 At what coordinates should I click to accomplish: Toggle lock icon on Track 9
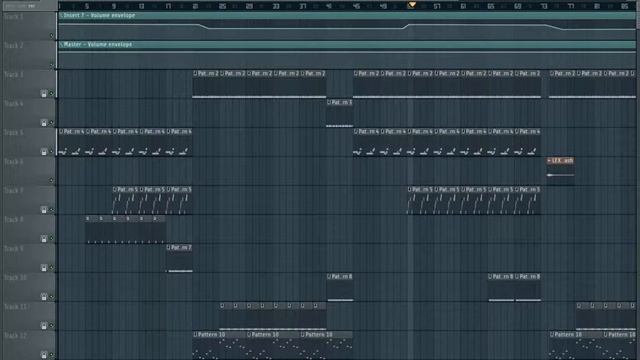click(x=44, y=268)
